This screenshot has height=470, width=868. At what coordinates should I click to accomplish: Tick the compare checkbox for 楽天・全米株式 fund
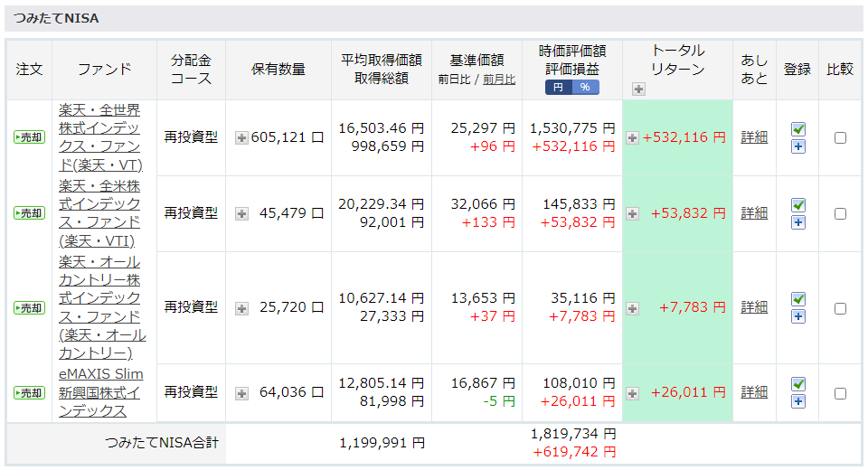[x=840, y=214]
